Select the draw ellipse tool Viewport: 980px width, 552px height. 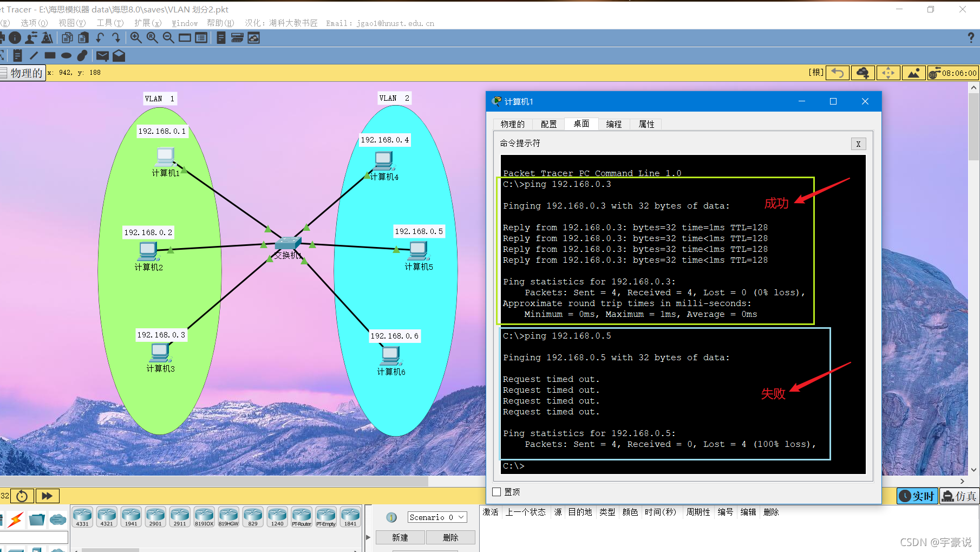[66, 55]
